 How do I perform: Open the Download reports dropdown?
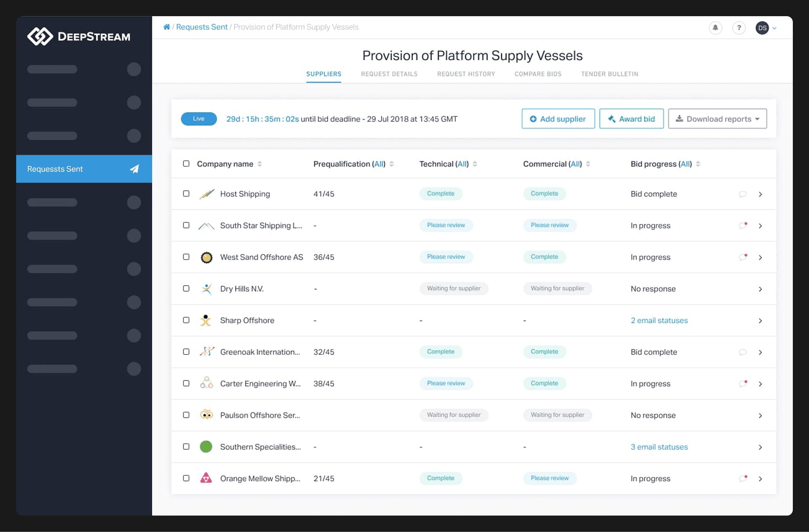717,119
